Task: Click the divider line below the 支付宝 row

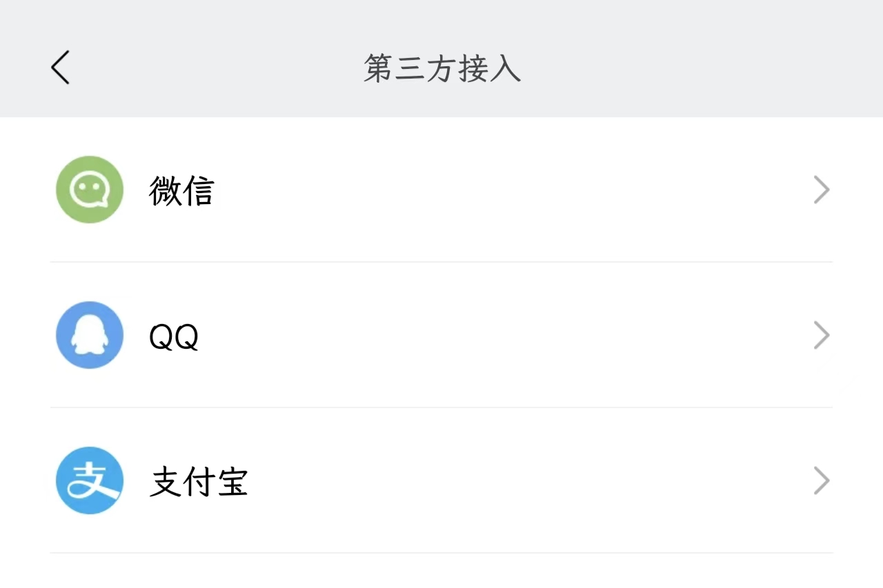Action: click(x=441, y=553)
